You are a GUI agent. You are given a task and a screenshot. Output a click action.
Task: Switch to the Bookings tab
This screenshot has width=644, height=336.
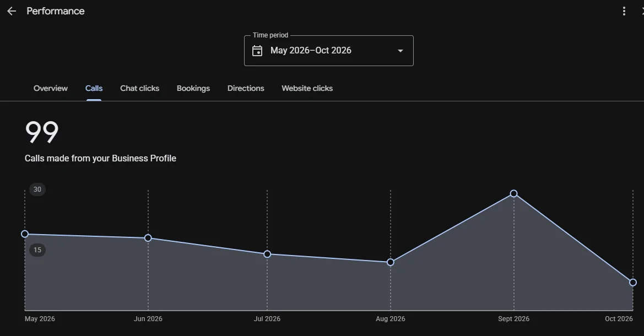(x=193, y=88)
